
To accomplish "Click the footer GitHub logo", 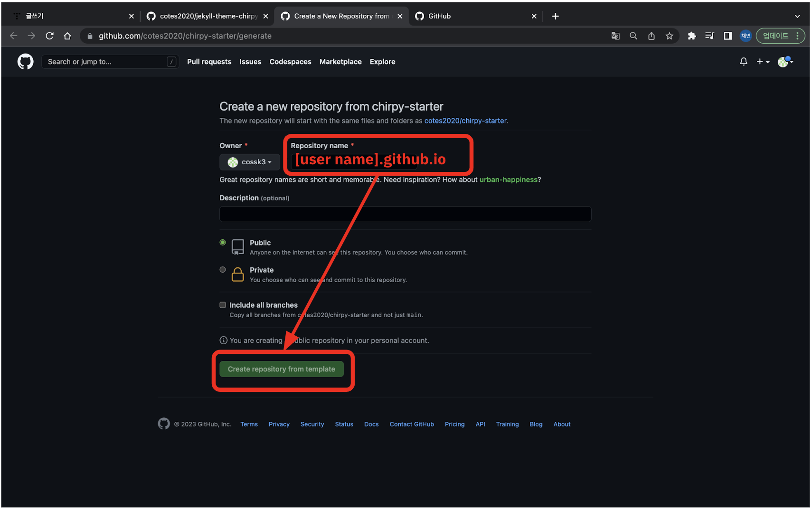I will pyautogui.click(x=164, y=424).
